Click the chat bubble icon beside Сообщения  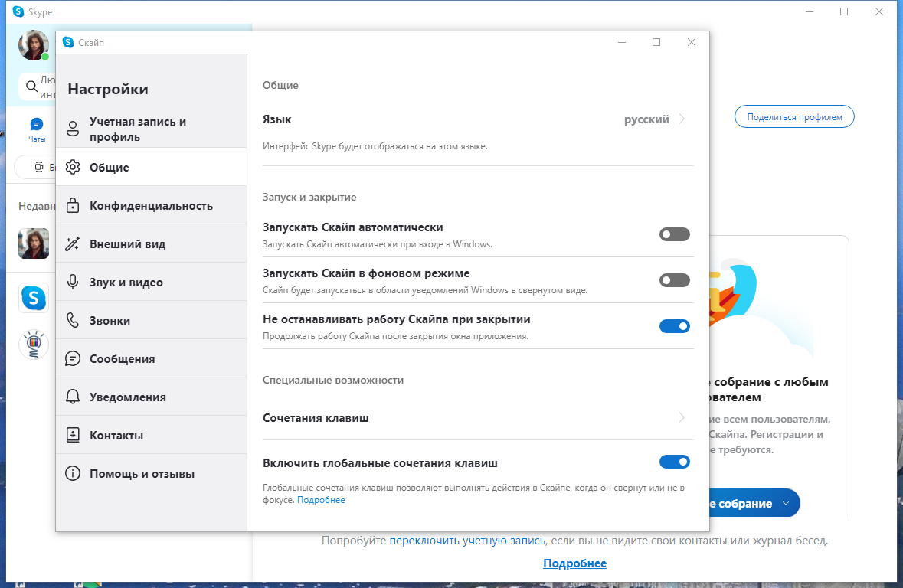point(73,359)
